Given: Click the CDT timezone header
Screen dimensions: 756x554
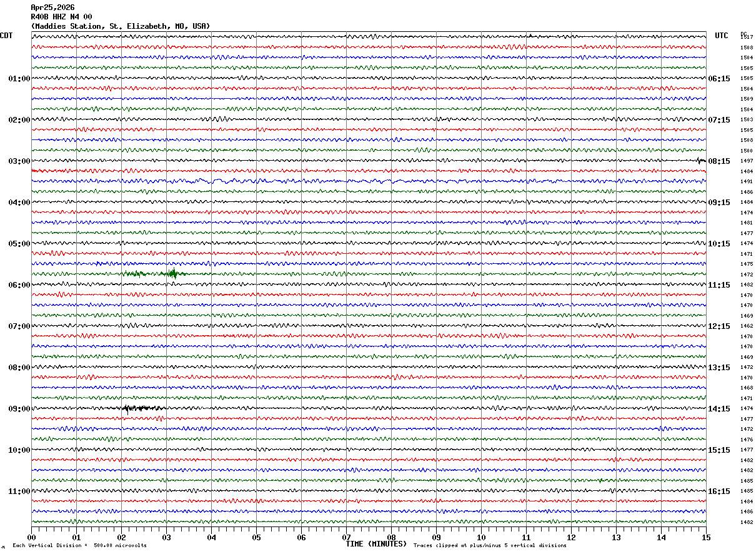Looking at the screenshot, I should point(6,36).
